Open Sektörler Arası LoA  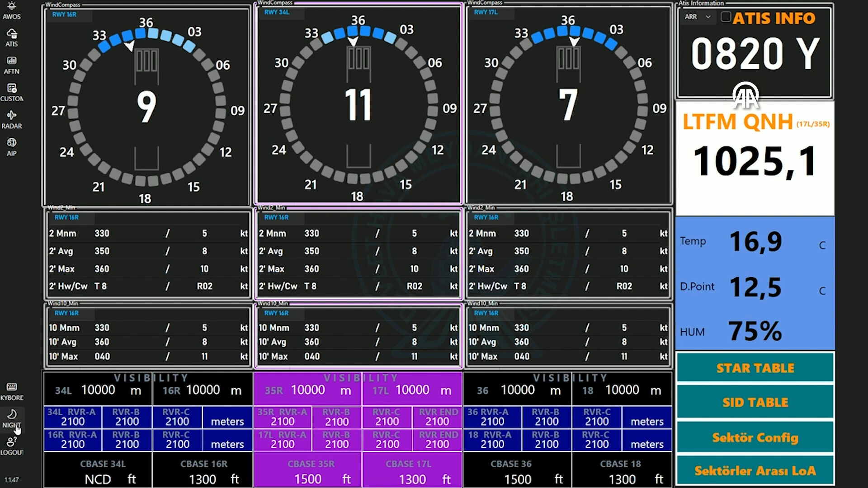click(x=755, y=471)
